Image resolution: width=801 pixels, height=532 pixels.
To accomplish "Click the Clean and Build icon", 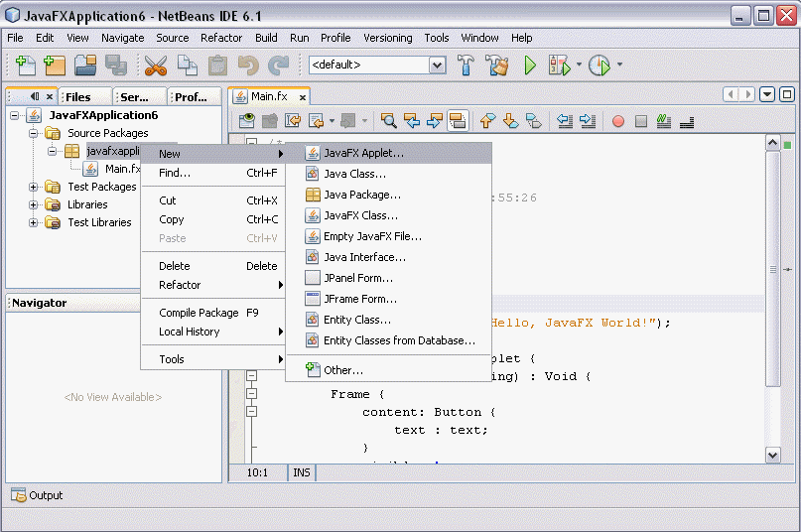I will tap(496, 65).
